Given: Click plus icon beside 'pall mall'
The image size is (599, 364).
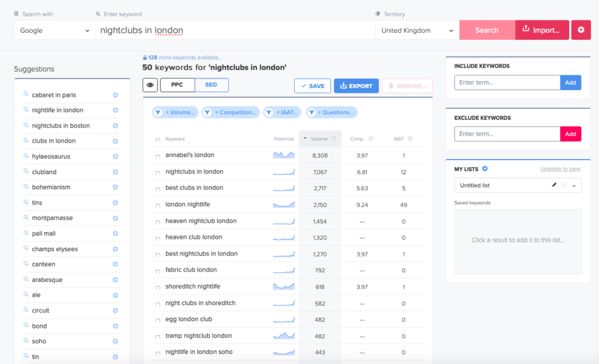Looking at the screenshot, I should point(115,234).
